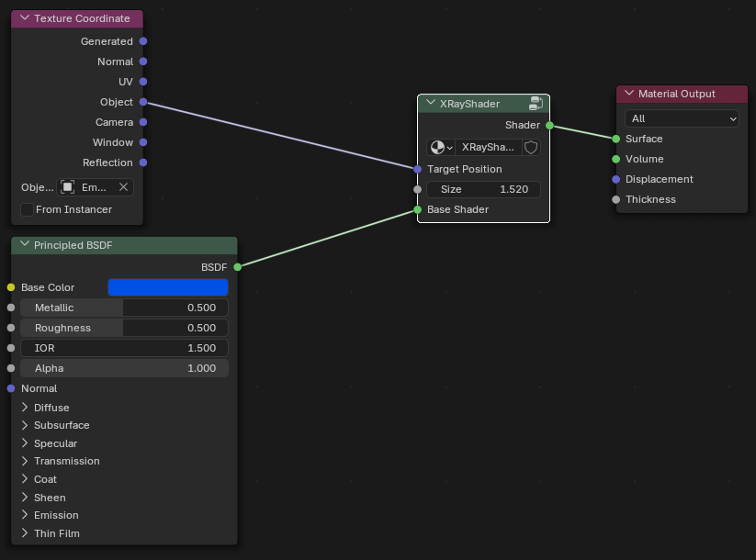The height and width of the screenshot is (560, 756).
Task: Collapse the Material Output node
Action: click(629, 94)
